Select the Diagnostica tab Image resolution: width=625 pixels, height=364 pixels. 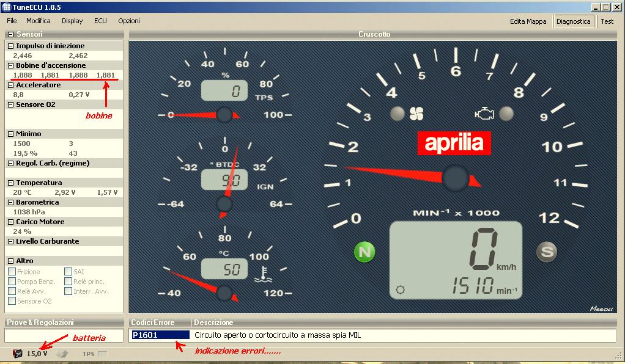pos(573,21)
